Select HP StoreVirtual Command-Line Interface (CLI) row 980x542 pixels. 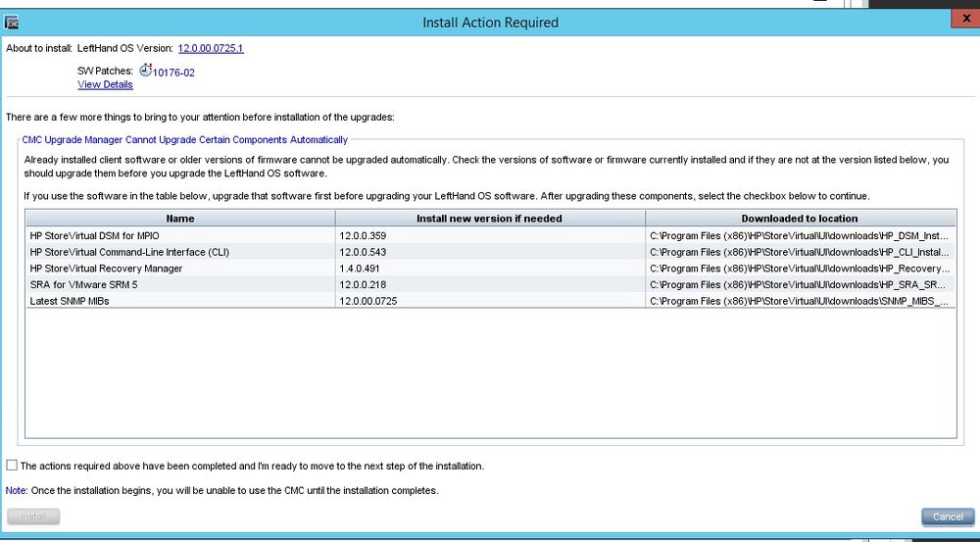pyautogui.click(x=491, y=252)
